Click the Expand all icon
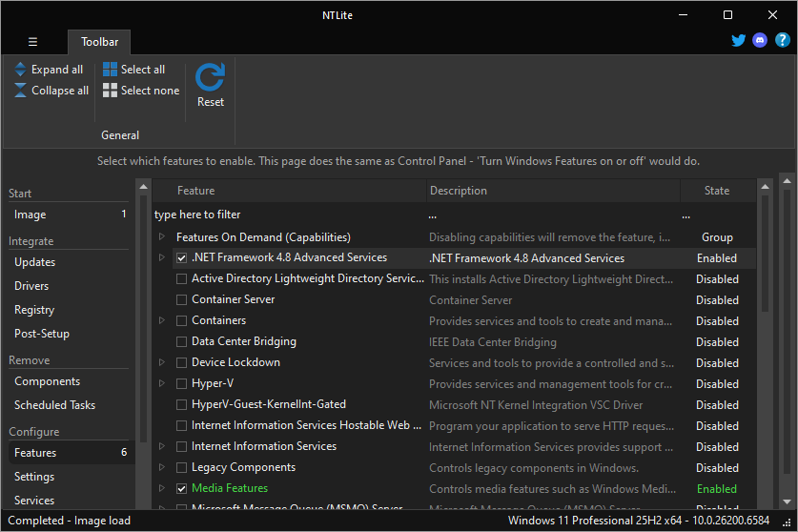 tap(21, 70)
